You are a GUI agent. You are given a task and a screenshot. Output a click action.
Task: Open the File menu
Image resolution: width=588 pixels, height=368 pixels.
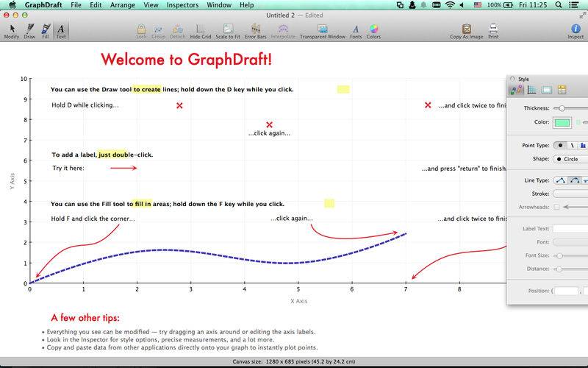76,5
